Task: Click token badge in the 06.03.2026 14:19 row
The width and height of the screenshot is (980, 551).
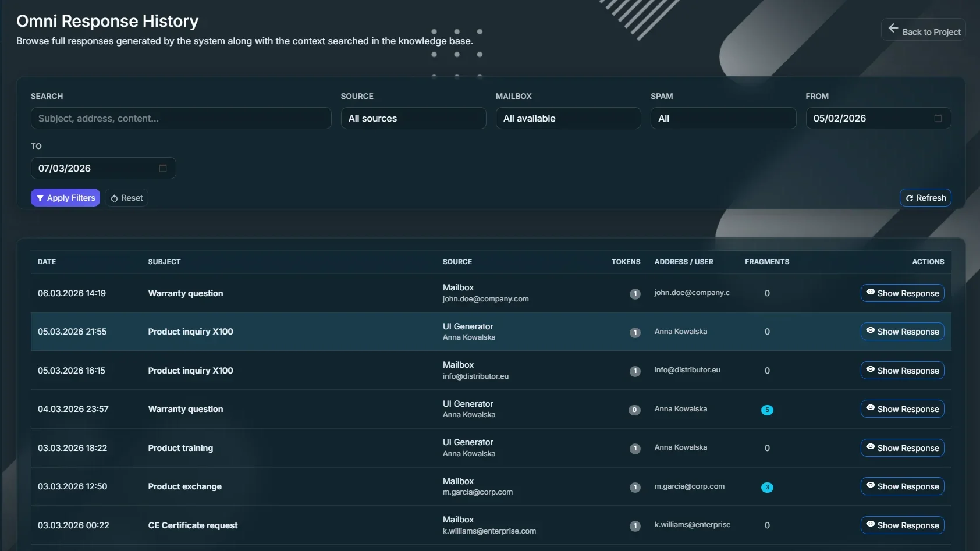Action: point(635,294)
